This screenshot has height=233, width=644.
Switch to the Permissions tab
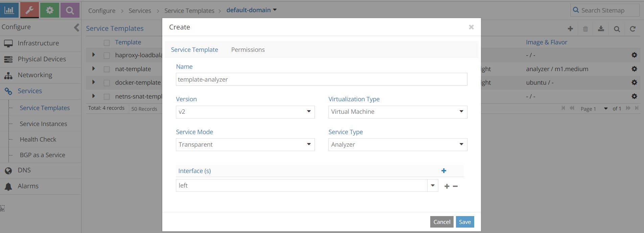[248, 50]
